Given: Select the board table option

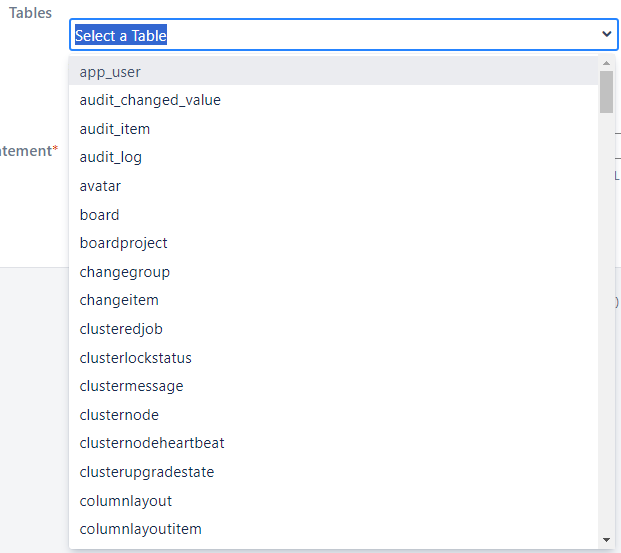Looking at the screenshot, I should (x=99, y=215).
